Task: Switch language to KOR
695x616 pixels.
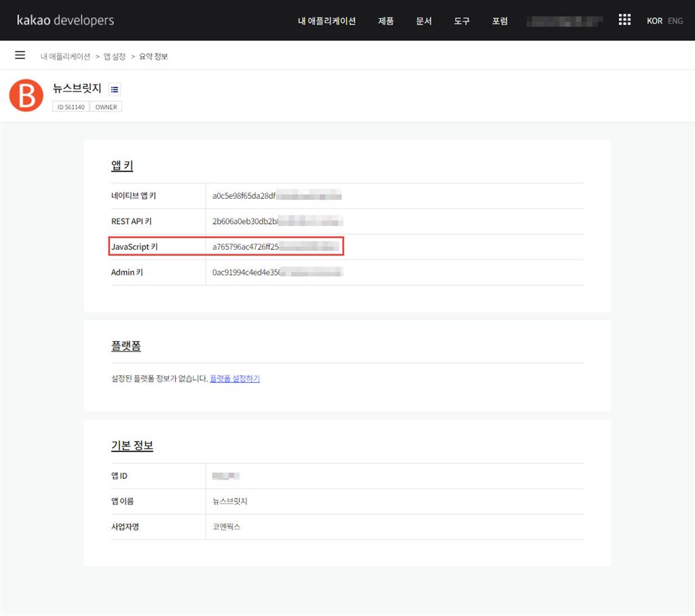Action: [x=654, y=21]
